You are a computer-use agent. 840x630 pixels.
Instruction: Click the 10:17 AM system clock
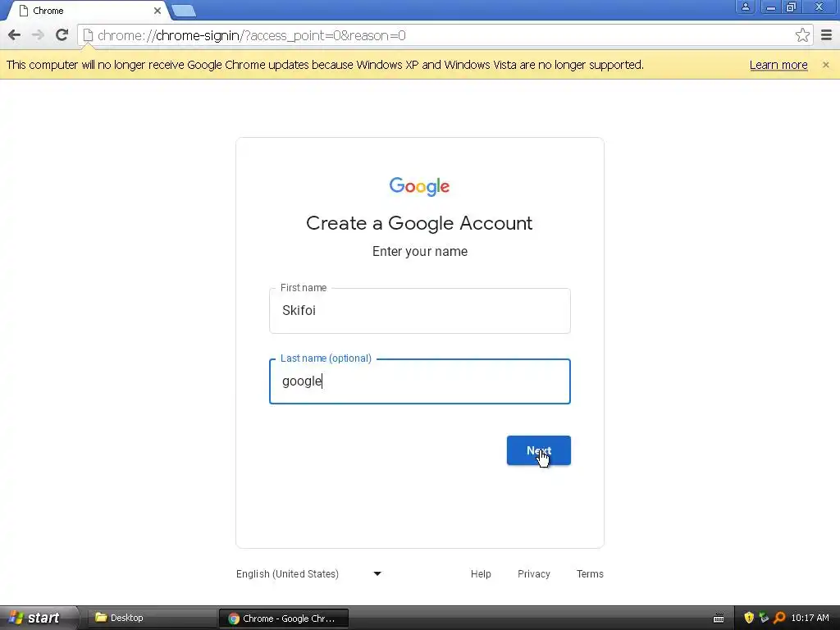click(810, 618)
